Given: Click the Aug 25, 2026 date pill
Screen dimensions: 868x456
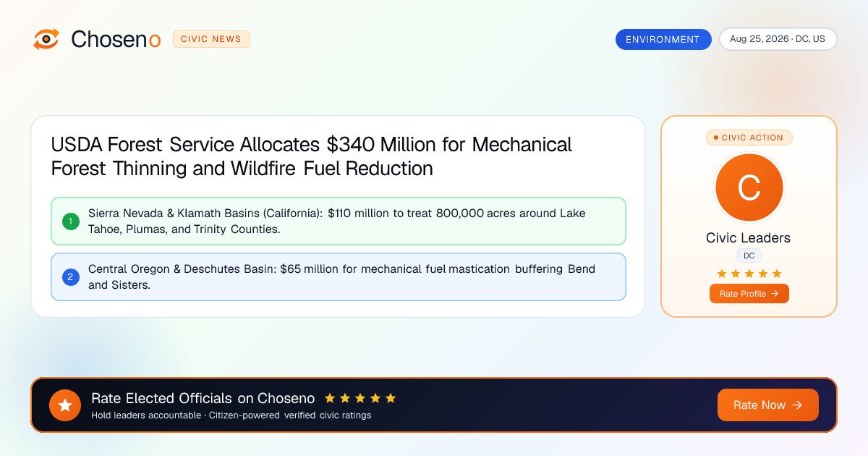Looking at the screenshot, I should click(778, 39).
